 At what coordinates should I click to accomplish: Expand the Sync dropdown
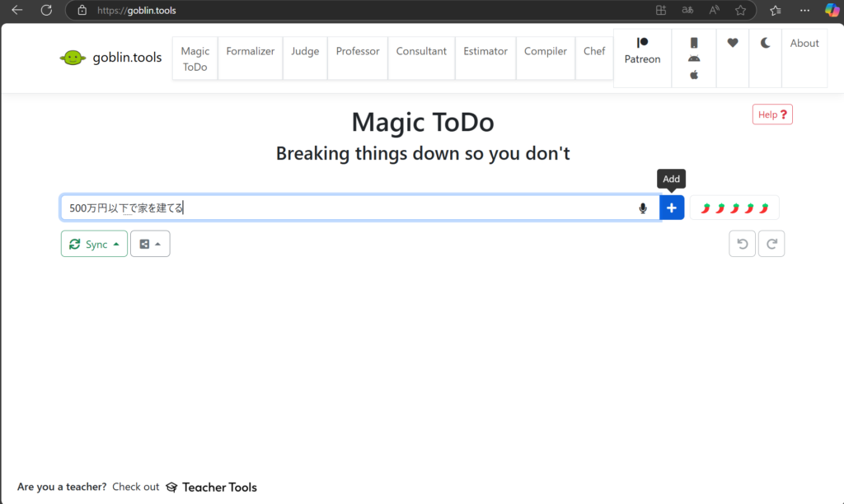pyautogui.click(x=94, y=244)
